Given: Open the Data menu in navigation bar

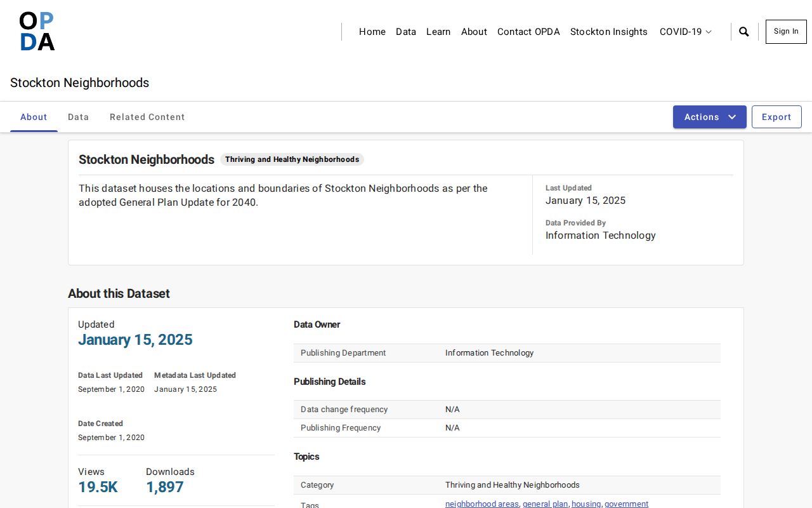Looking at the screenshot, I should click(x=406, y=32).
